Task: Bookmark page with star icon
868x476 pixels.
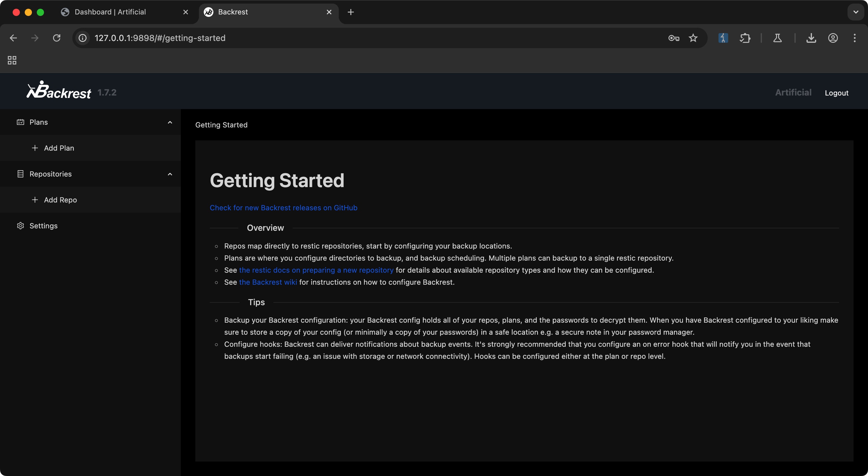Action: tap(693, 38)
